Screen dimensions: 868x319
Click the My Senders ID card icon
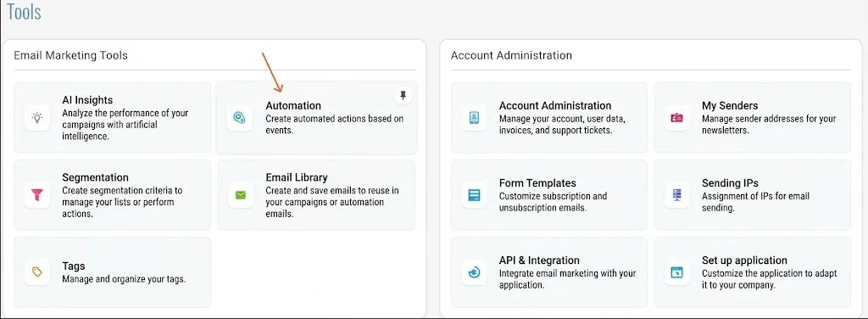677,117
